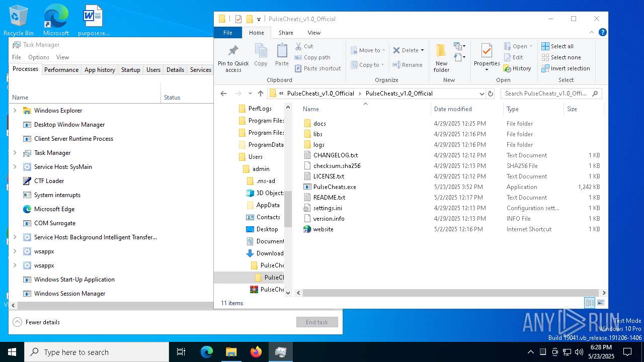
Task: Select README.txt file
Action: 329,198
